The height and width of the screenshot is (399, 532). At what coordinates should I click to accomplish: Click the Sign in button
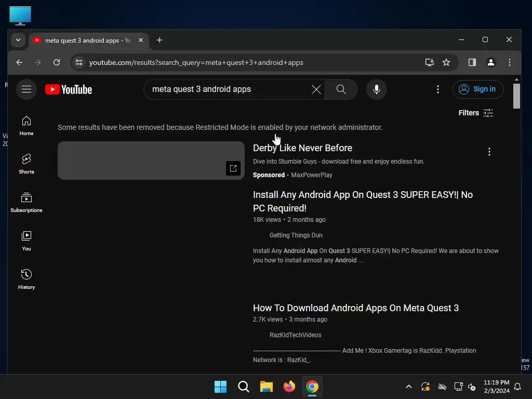(x=478, y=89)
